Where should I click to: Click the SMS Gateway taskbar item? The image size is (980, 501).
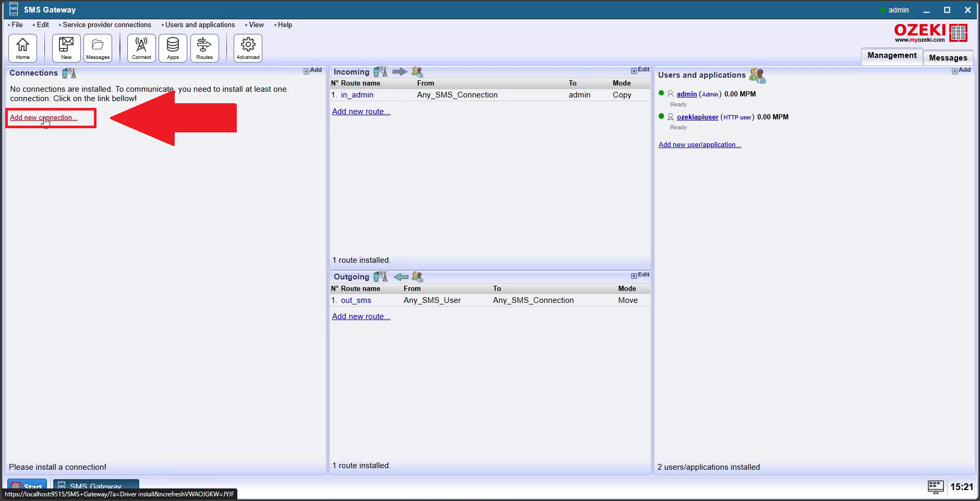click(x=96, y=484)
